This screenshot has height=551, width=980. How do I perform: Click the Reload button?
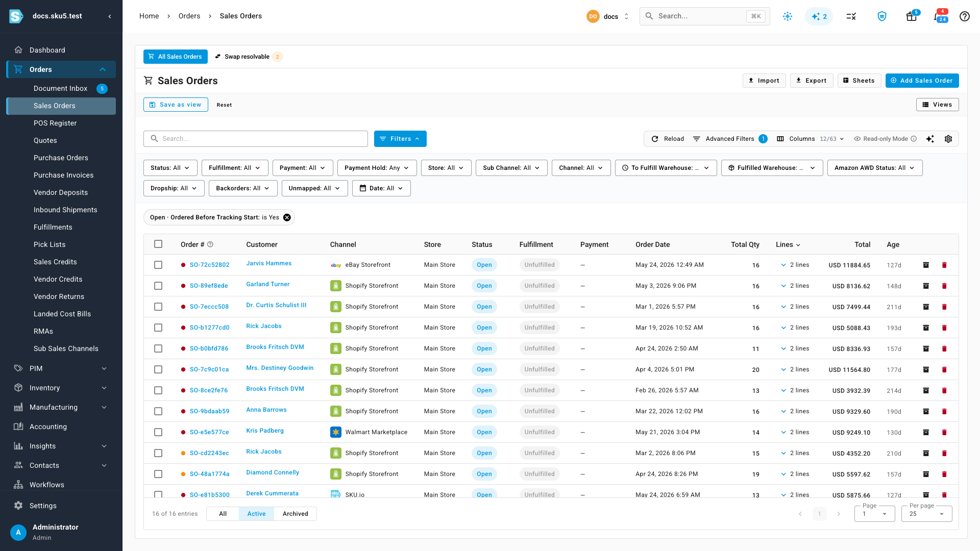[x=668, y=139]
